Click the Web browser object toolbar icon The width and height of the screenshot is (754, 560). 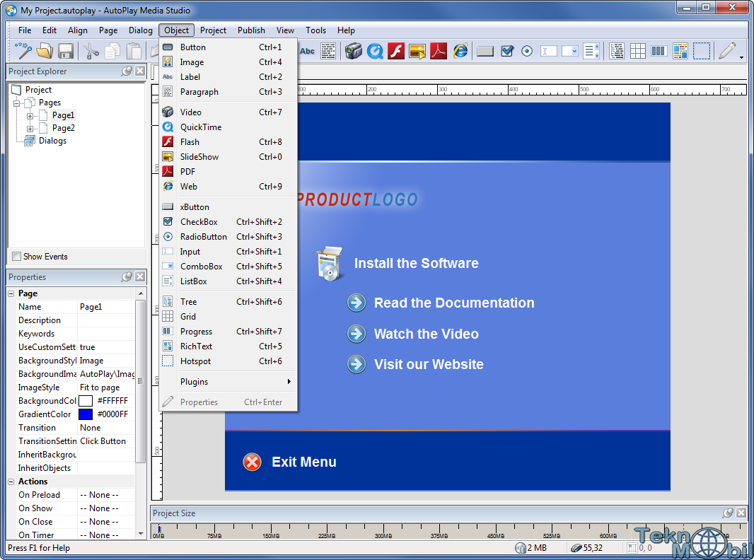click(x=460, y=51)
